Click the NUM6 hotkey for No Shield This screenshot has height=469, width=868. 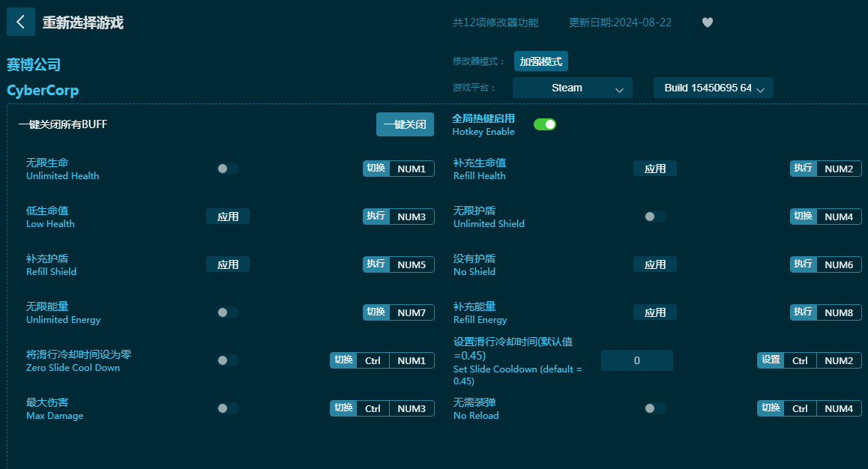[838, 264]
